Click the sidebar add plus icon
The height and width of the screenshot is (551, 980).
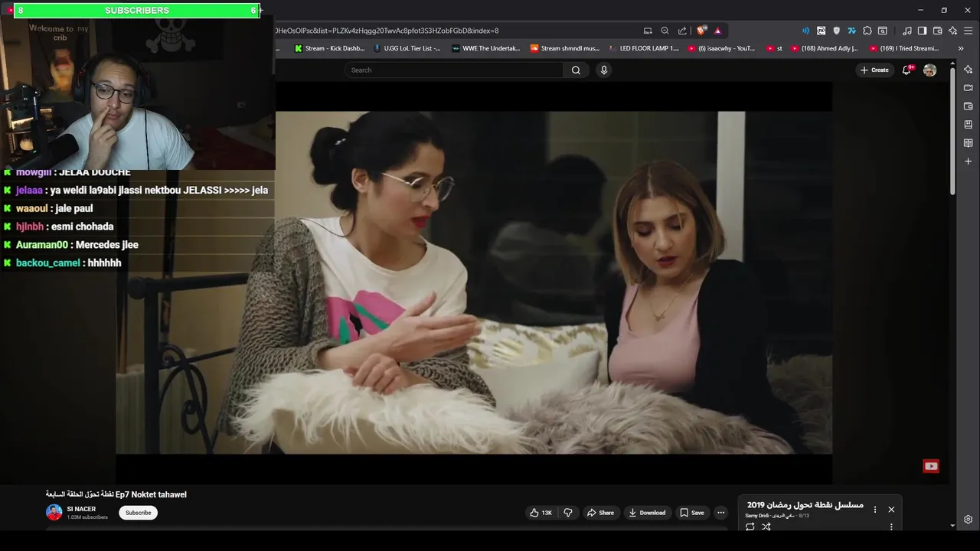tap(968, 161)
